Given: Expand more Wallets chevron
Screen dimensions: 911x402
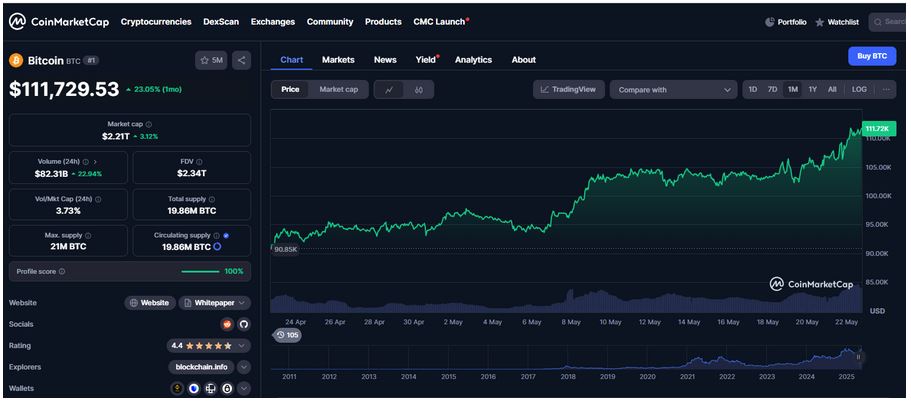Looking at the screenshot, I should (x=244, y=388).
